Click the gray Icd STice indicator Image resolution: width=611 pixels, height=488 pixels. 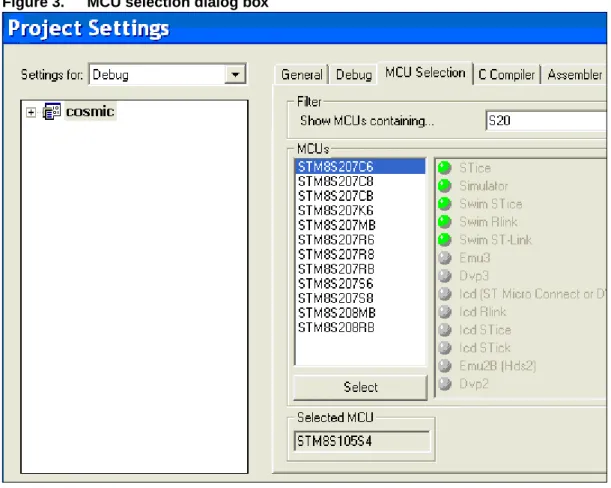point(445,330)
